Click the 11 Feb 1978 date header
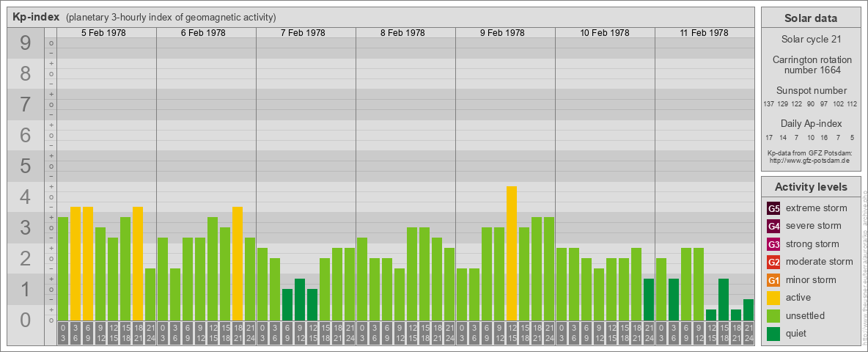 pos(704,33)
